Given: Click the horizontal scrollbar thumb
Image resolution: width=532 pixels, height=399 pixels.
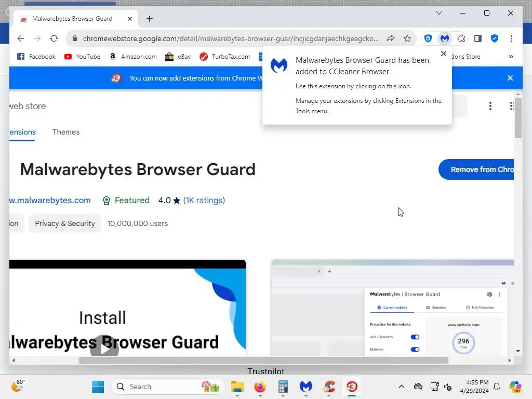Looking at the screenshot, I should point(263,361).
